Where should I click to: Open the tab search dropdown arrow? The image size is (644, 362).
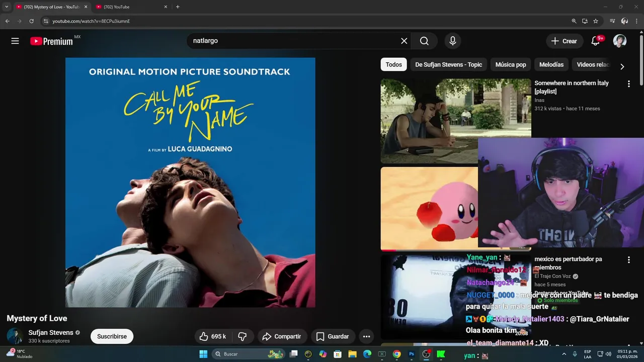point(7,7)
